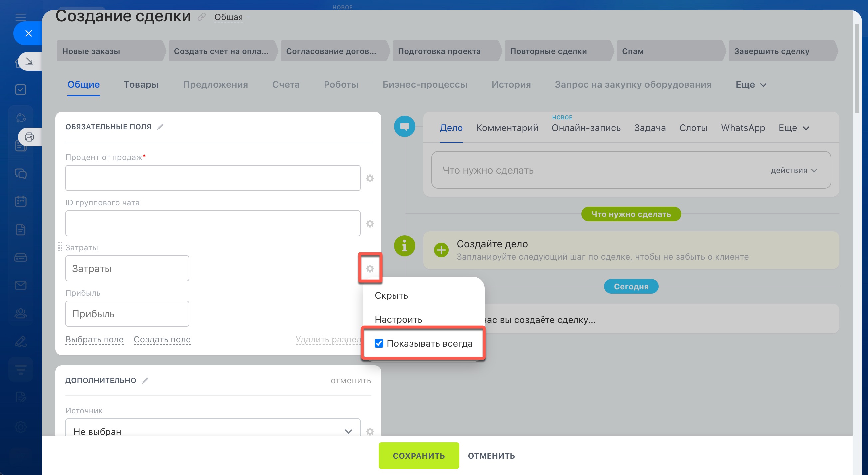
Task: Click the Удалить раздел link
Action: [x=328, y=339]
